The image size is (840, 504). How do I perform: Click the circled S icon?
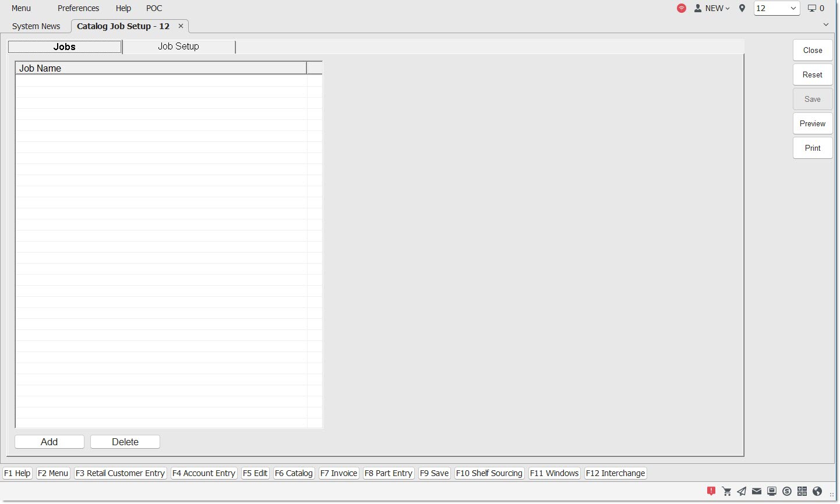(x=787, y=491)
